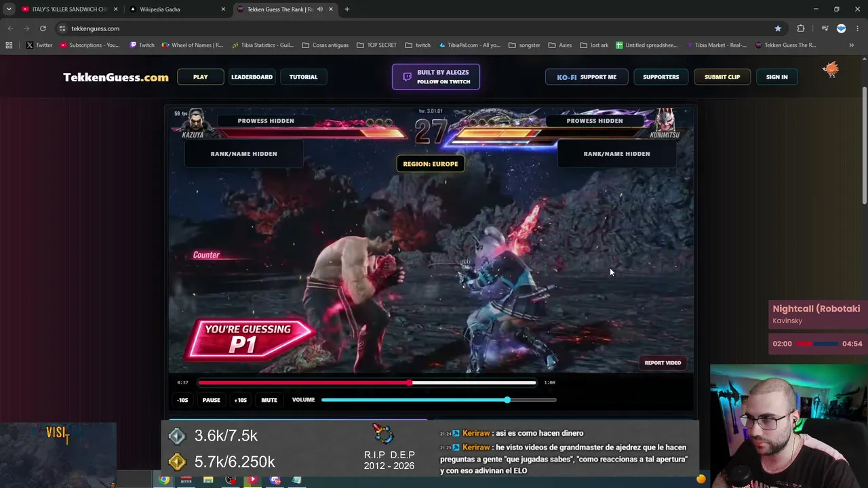Open a new tab with the plus icon

coord(347,9)
